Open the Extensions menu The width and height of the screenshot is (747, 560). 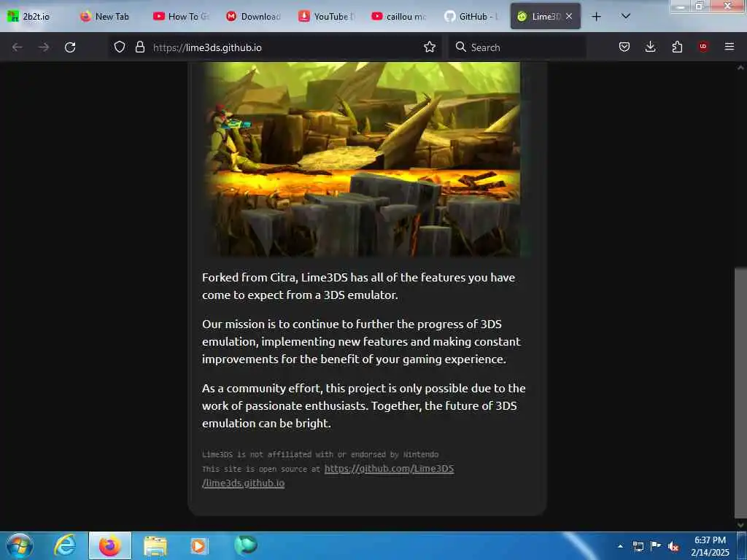point(677,47)
